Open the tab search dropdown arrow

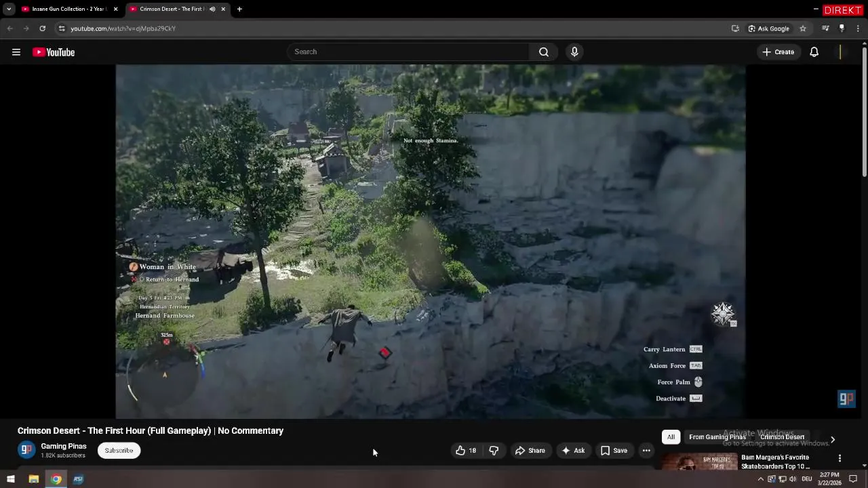coord(9,9)
